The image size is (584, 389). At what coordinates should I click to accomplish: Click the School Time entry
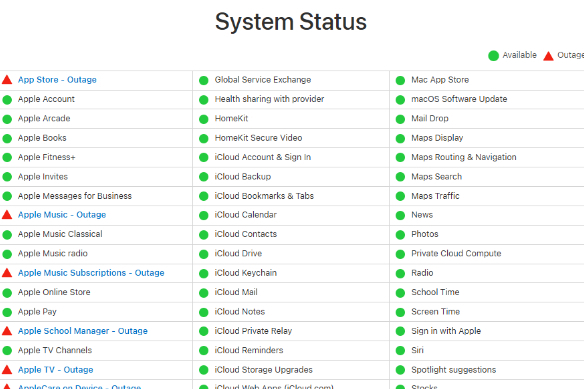[435, 292]
